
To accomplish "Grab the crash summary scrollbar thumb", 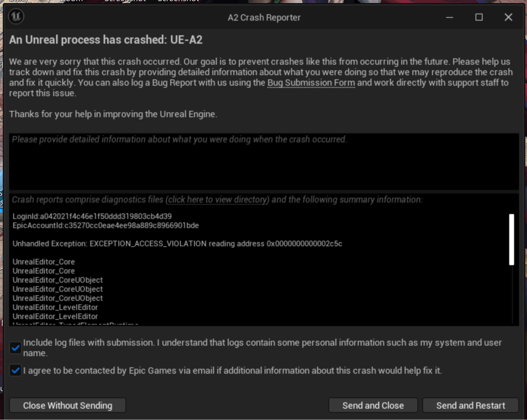I will [512, 240].
